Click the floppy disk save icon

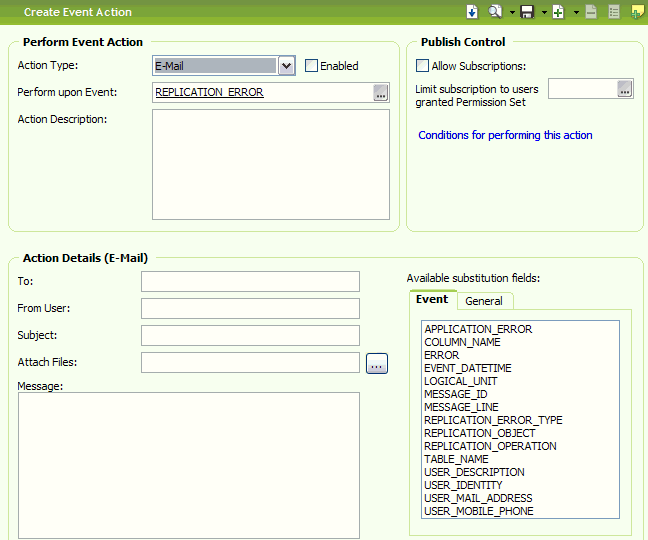point(526,12)
